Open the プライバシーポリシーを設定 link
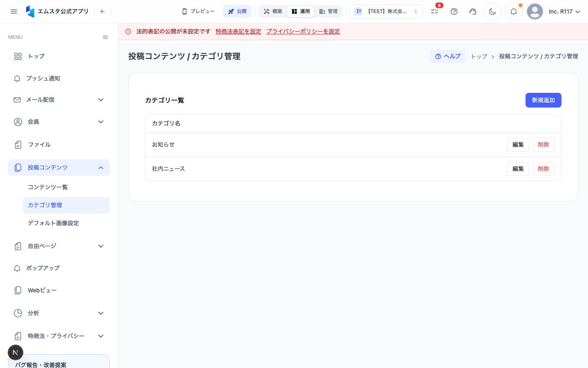 [303, 31]
